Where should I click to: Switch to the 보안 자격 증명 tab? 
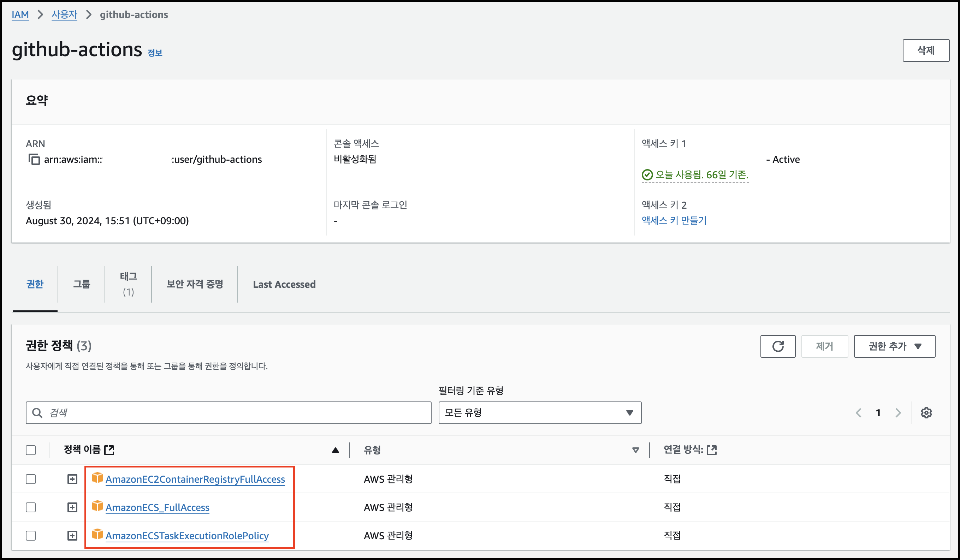point(195,284)
